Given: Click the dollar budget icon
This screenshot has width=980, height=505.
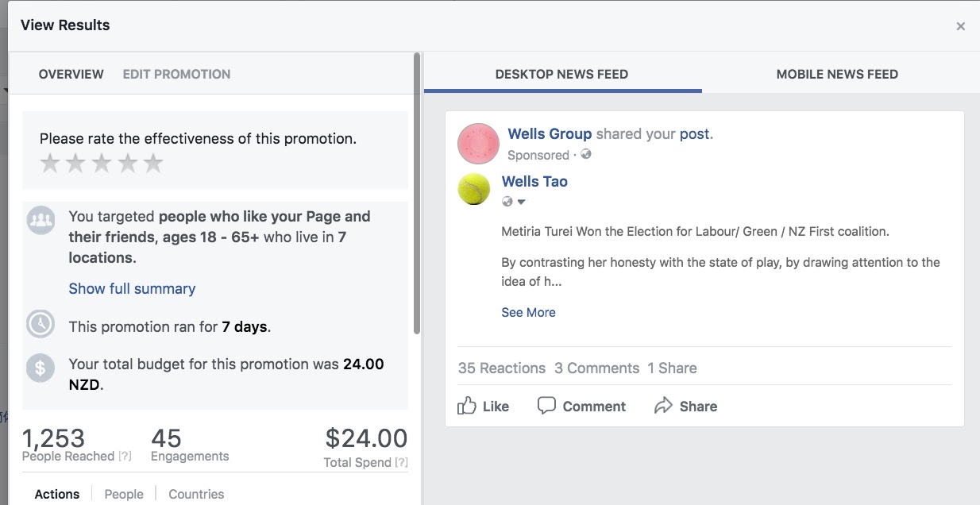Looking at the screenshot, I should point(41,368).
